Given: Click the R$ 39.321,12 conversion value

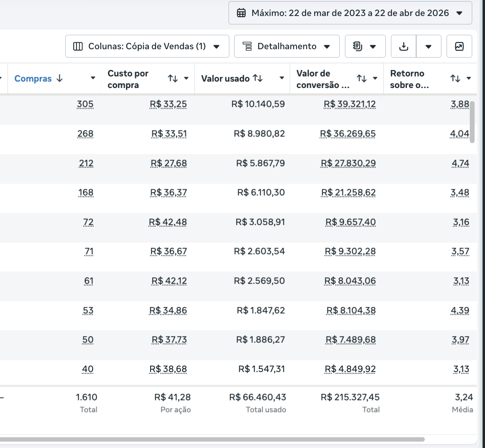Looking at the screenshot, I should tap(350, 104).
